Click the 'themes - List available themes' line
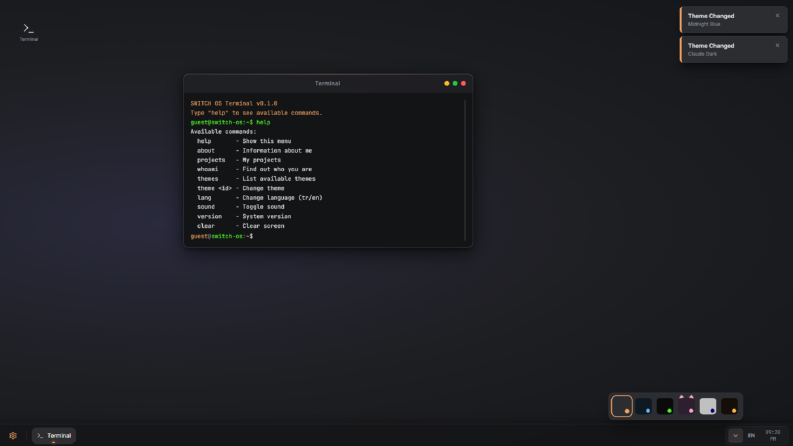This screenshot has height=446, width=793. tap(256, 179)
